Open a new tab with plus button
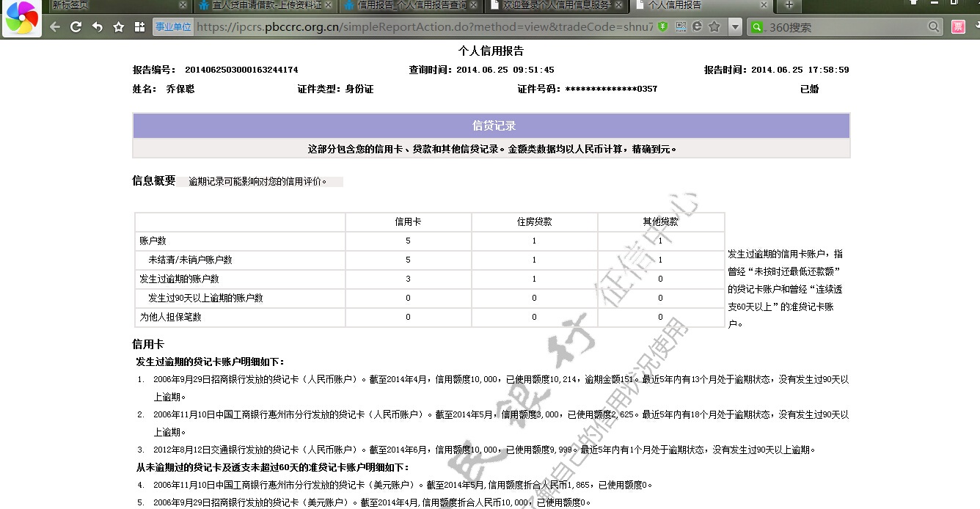The image size is (980, 509). pyautogui.click(x=789, y=5)
